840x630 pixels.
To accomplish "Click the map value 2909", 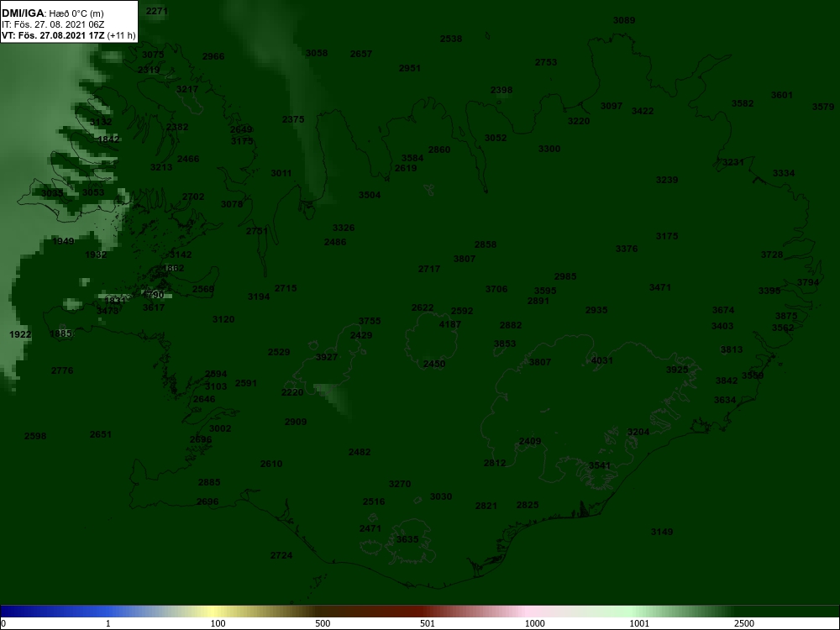I will pos(296,422).
